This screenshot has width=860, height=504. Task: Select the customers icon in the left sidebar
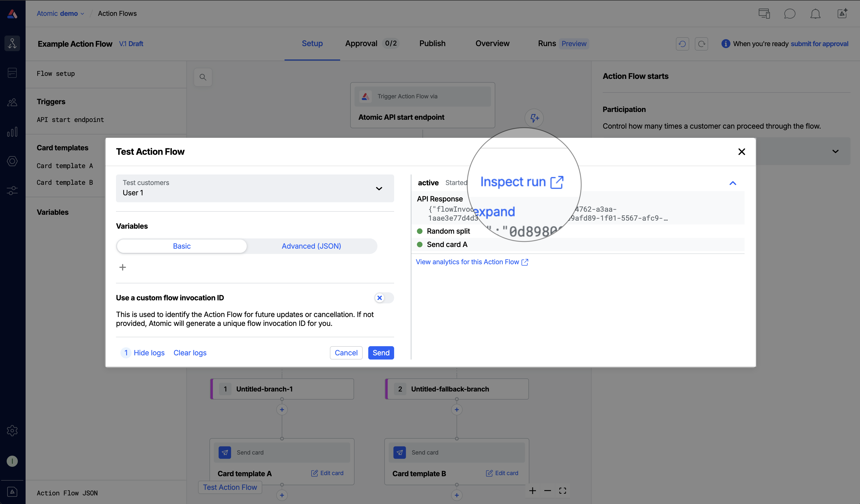(12, 102)
